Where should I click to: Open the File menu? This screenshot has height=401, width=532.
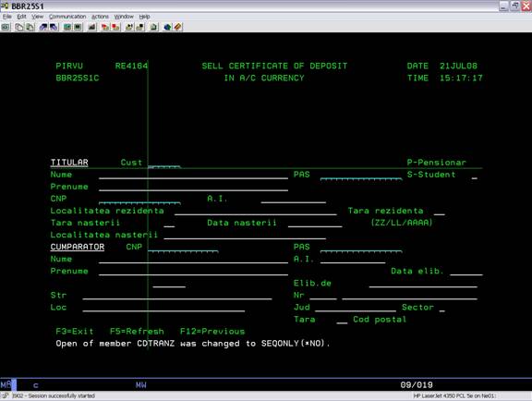[6, 17]
